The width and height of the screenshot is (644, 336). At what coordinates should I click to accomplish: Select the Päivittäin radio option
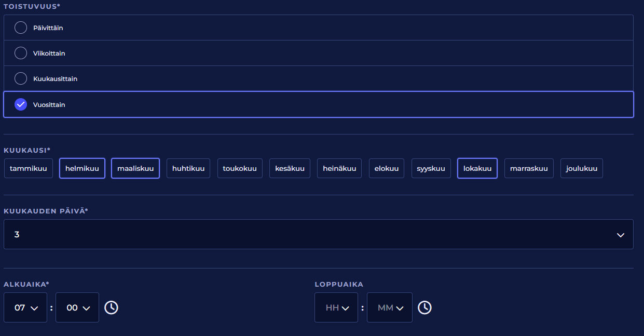click(21, 28)
